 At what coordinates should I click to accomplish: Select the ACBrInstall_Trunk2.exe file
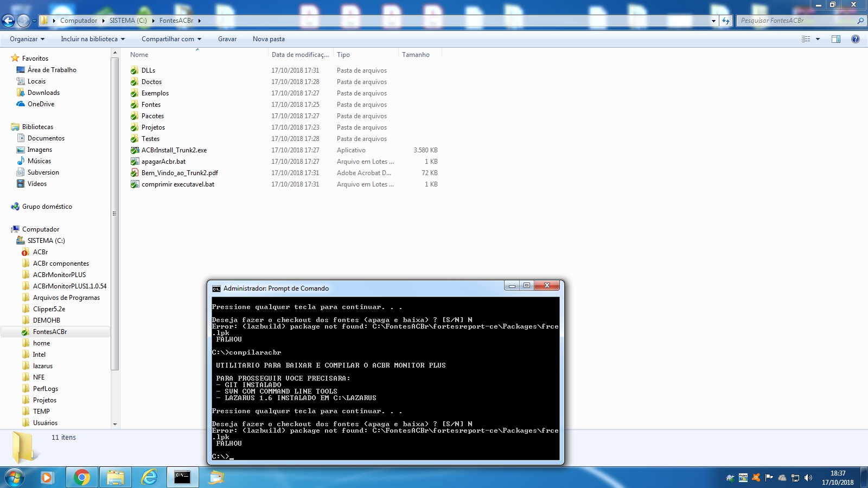click(x=174, y=150)
